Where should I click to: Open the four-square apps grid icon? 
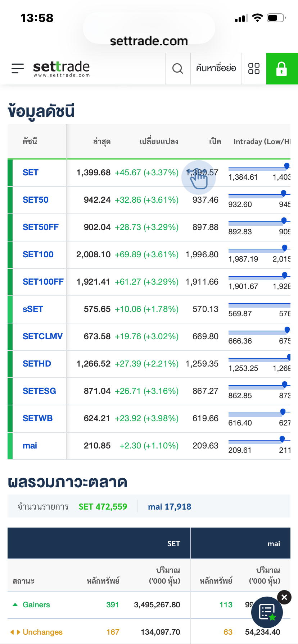coord(254,68)
